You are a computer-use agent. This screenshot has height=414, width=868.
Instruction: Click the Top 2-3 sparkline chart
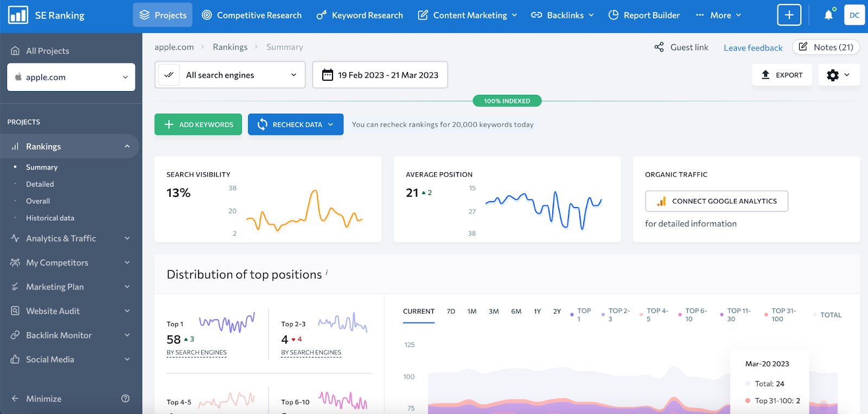pyautogui.click(x=342, y=322)
